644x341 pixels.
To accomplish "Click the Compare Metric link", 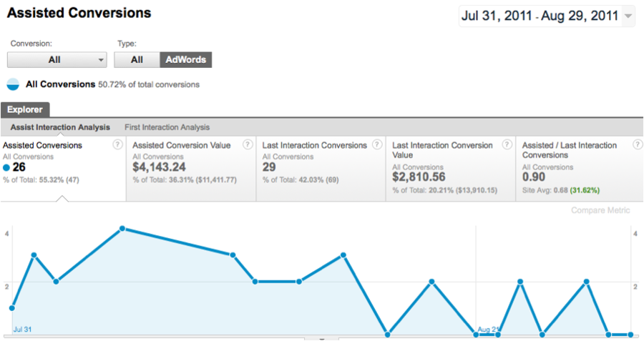I will point(600,210).
